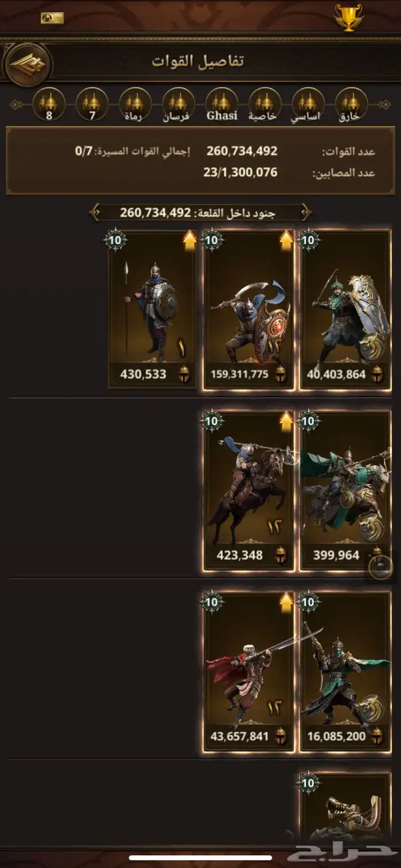The image size is (401, 868).
Task: Tap the floating round button at right edge
Action: coord(381,567)
